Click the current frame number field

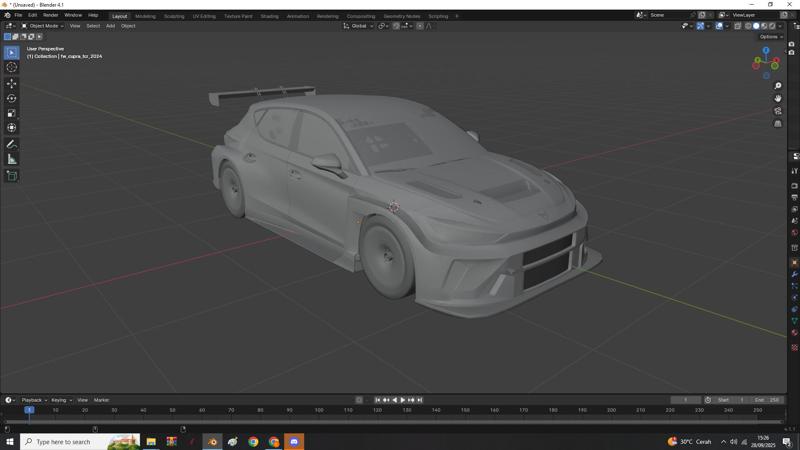686,400
